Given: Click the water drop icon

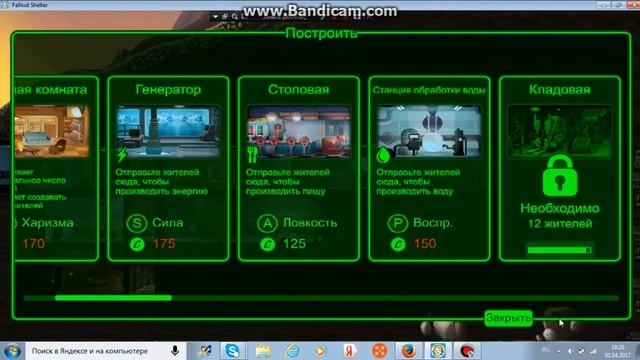Looking at the screenshot, I should coord(383,155).
